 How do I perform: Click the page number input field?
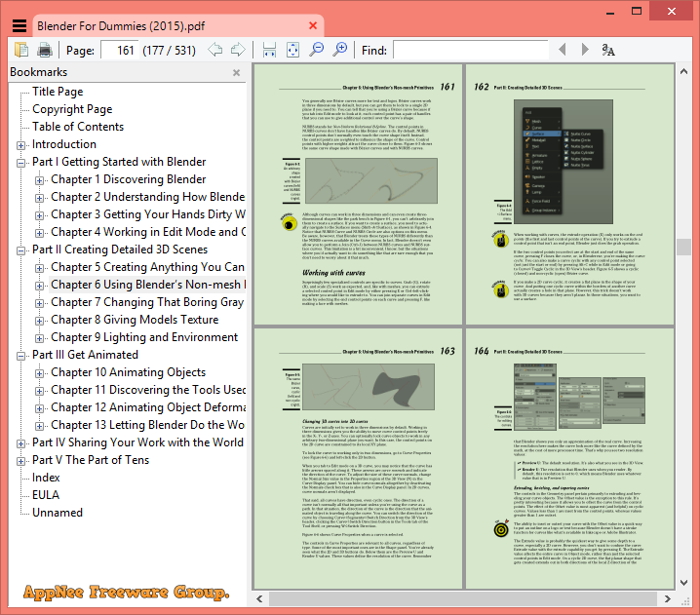point(120,50)
